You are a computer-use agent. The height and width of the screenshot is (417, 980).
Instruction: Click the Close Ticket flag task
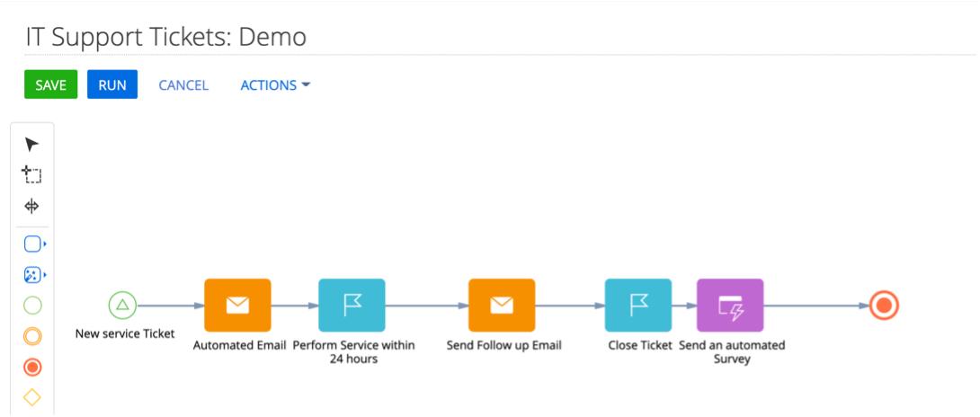tap(637, 306)
